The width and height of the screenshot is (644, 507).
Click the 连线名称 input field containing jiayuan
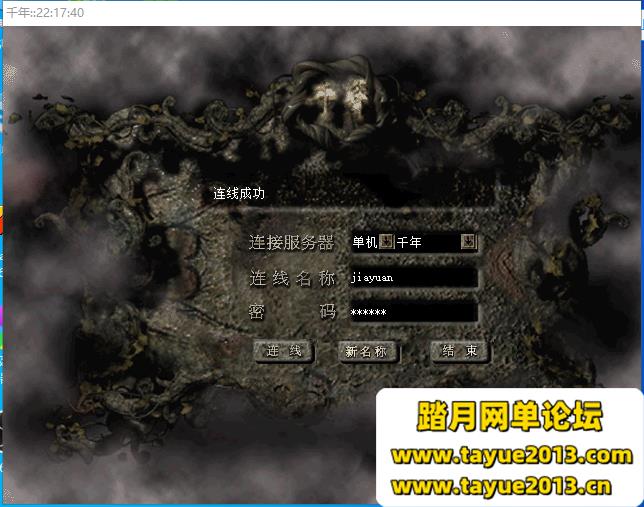[414, 278]
